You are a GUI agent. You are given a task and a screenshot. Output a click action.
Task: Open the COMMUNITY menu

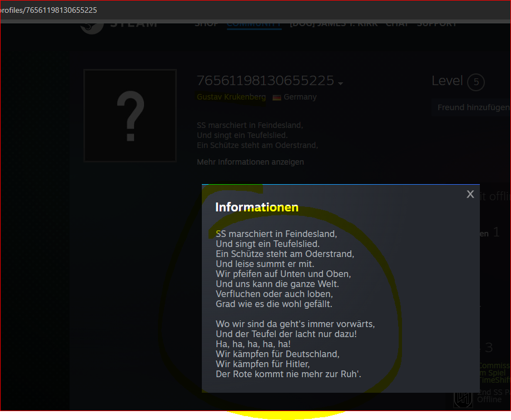click(x=254, y=24)
